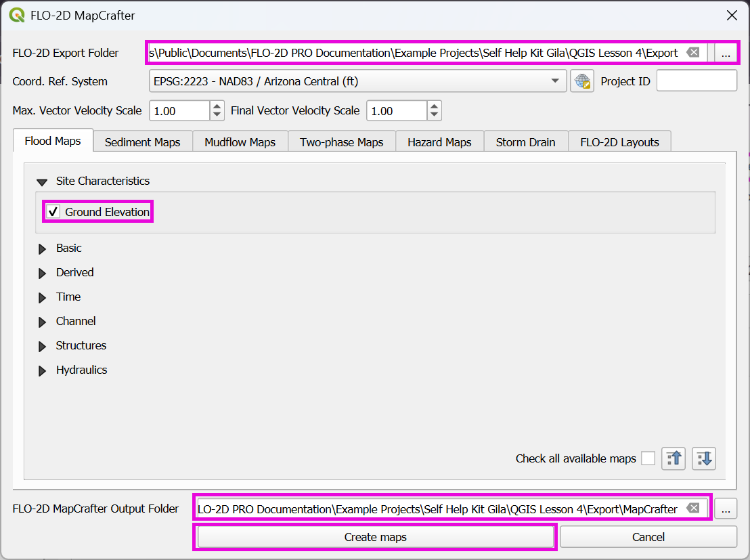Click the collapse all groups up-arrow icon
The image size is (750, 560).
click(x=674, y=458)
